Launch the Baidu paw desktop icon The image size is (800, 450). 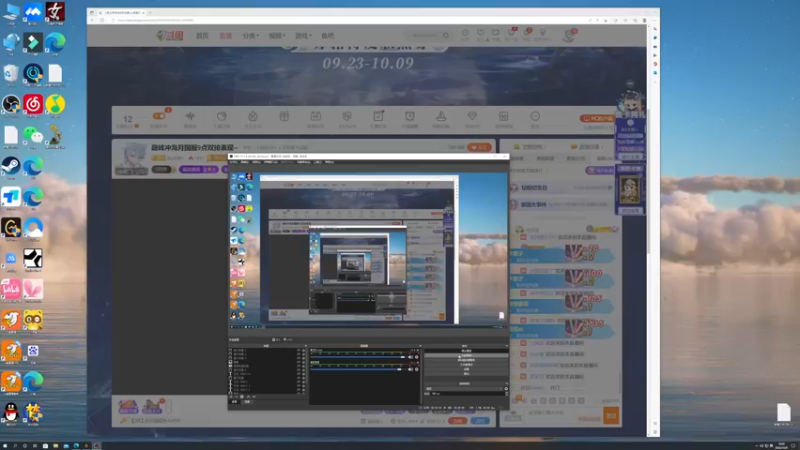(x=33, y=351)
